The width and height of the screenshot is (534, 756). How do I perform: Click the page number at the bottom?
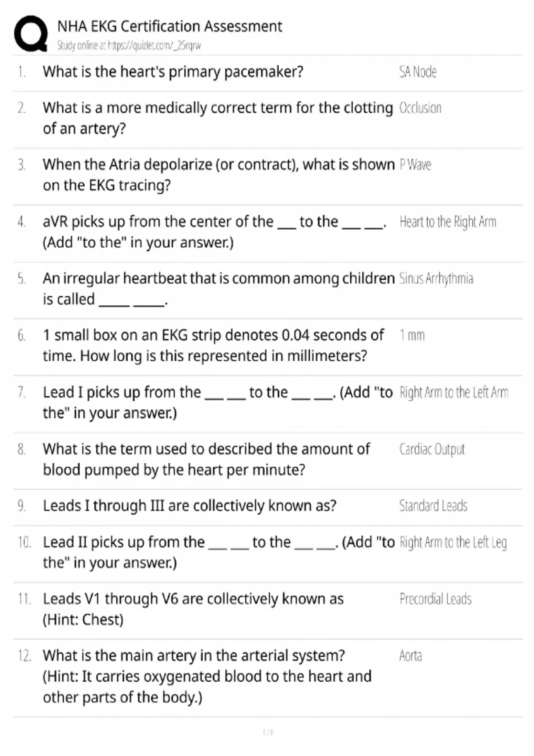point(267,732)
